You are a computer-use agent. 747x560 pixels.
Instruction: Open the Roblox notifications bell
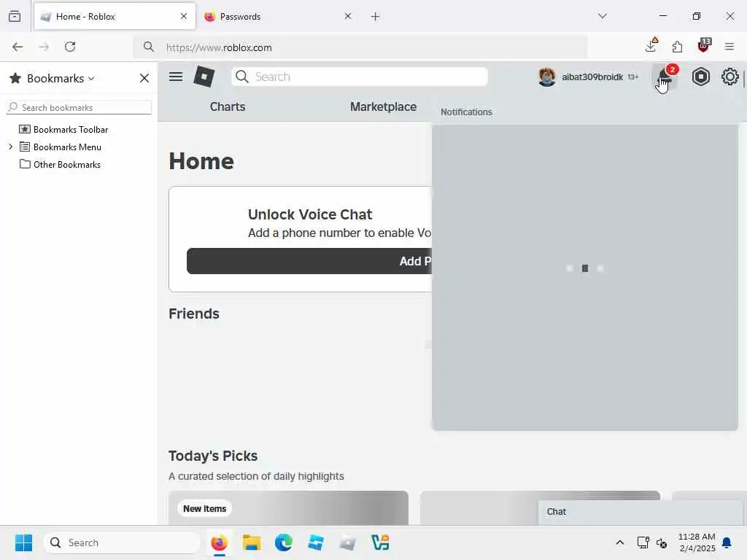point(665,77)
